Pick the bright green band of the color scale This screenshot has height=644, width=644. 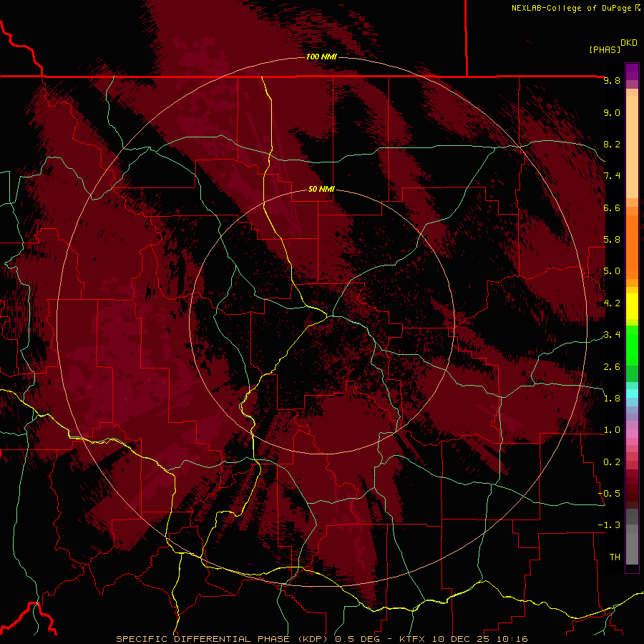tap(632, 346)
